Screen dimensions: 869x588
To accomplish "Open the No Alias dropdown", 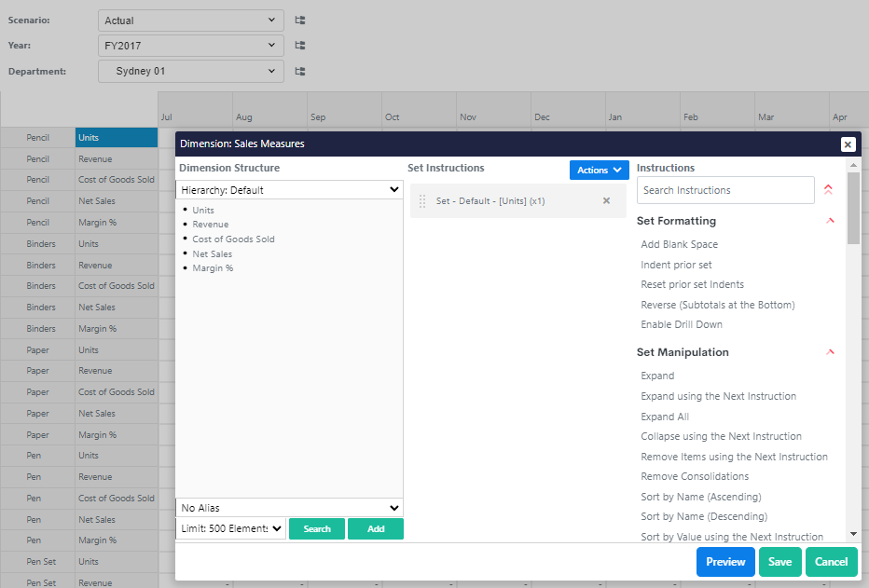I will [289, 508].
